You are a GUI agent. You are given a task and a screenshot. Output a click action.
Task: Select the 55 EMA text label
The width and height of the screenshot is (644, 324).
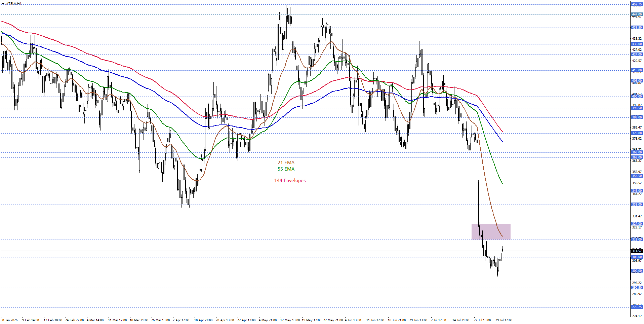[286, 169]
